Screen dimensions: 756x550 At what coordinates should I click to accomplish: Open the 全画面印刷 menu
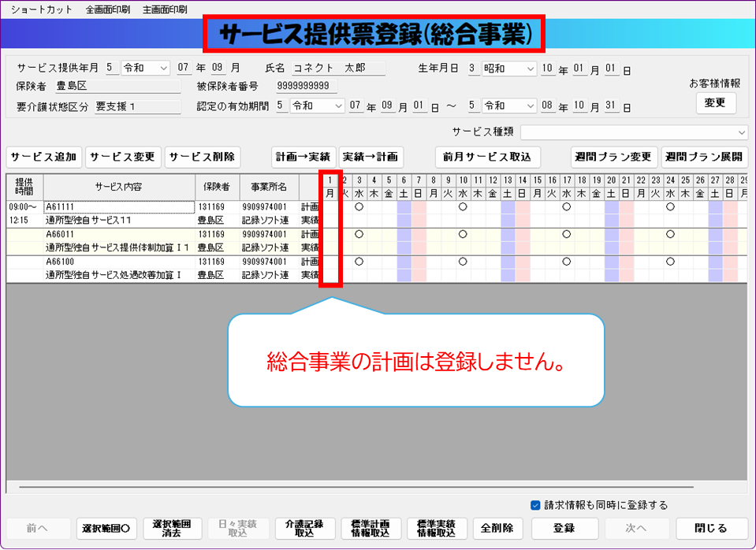coord(108,9)
